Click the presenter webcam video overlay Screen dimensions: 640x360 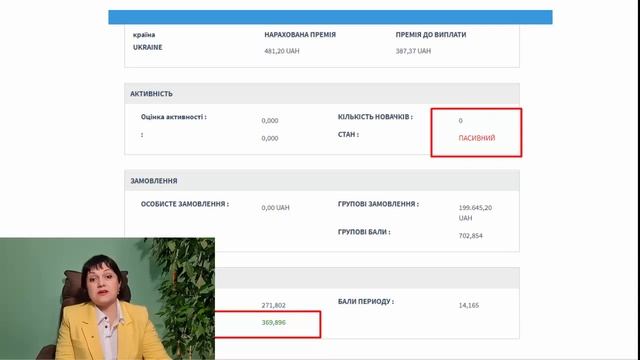coord(107,299)
